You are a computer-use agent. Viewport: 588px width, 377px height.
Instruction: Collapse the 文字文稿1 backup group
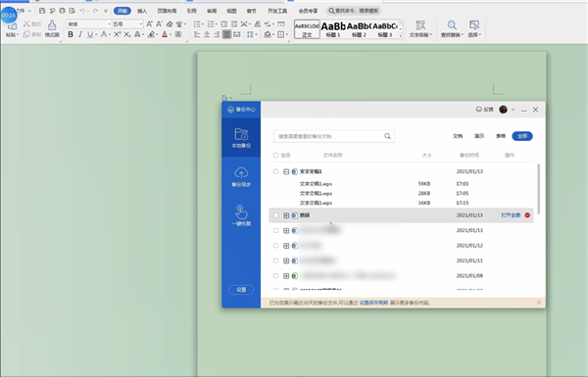coord(286,171)
